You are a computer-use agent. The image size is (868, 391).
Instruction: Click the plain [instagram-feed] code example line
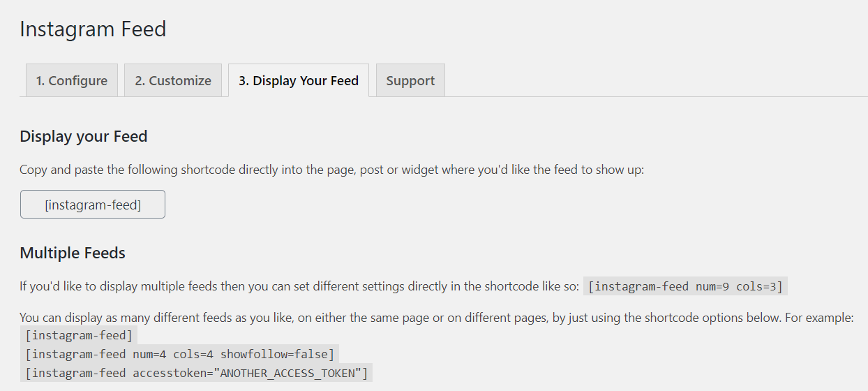pyautogui.click(x=79, y=336)
